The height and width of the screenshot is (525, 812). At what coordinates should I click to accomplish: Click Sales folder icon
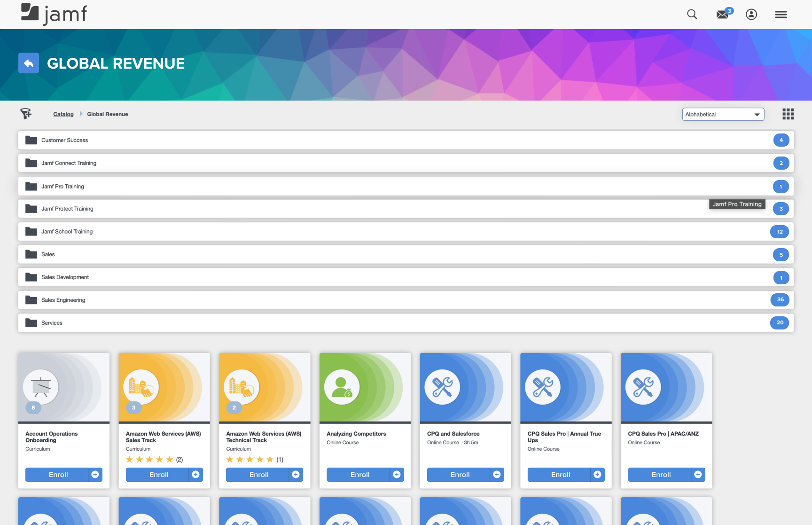(31, 254)
